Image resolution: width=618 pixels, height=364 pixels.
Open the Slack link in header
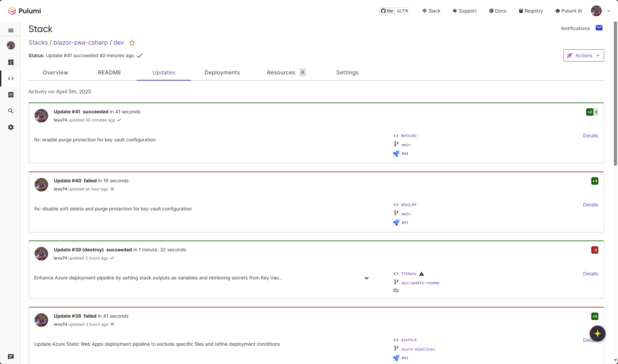(431, 11)
